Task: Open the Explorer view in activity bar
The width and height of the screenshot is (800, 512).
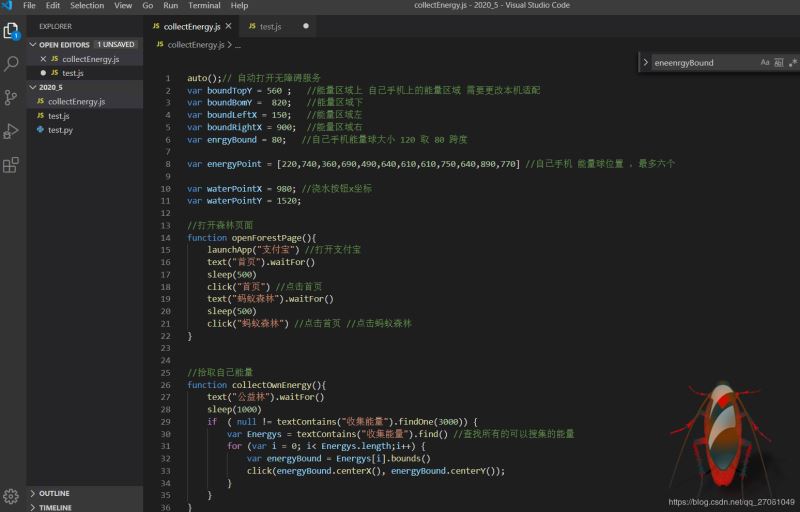Action: click(x=12, y=31)
